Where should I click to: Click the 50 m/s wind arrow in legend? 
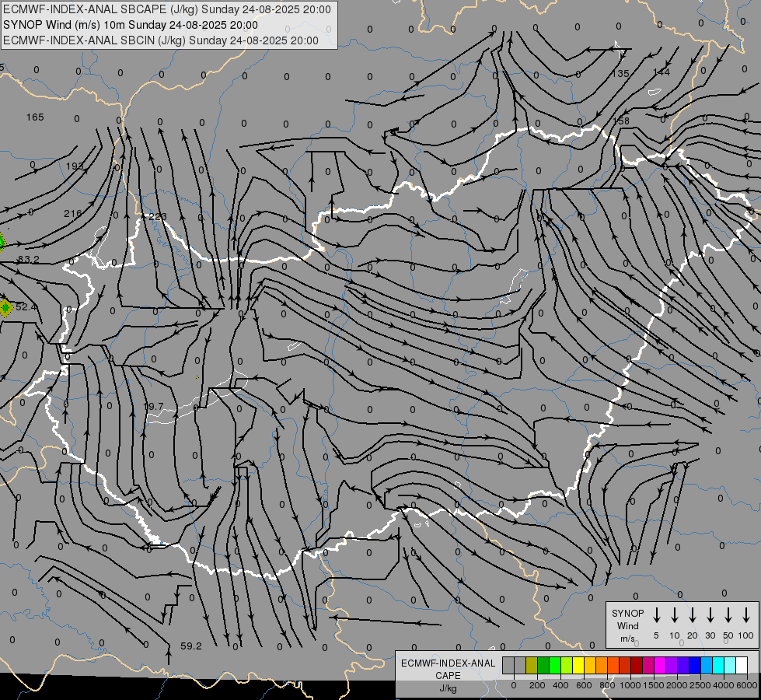(728, 615)
